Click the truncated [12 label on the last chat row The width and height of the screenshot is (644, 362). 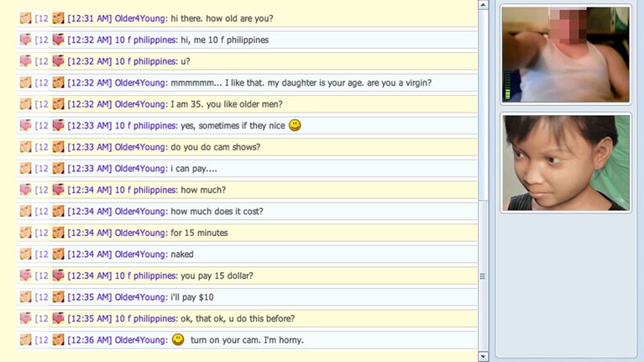tap(41, 340)
